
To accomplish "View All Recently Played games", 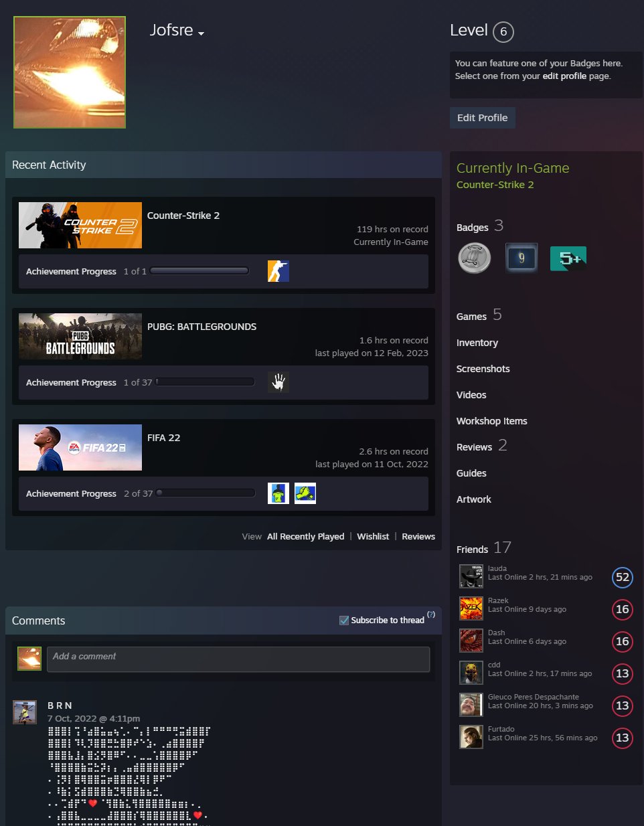I will pos(305,536).
